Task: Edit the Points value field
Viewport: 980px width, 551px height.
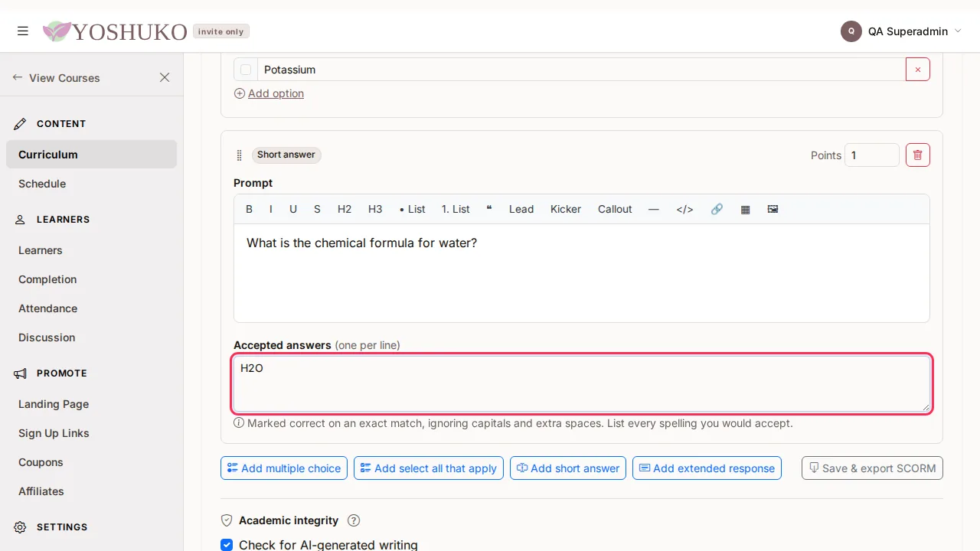Action: point(872,155)
